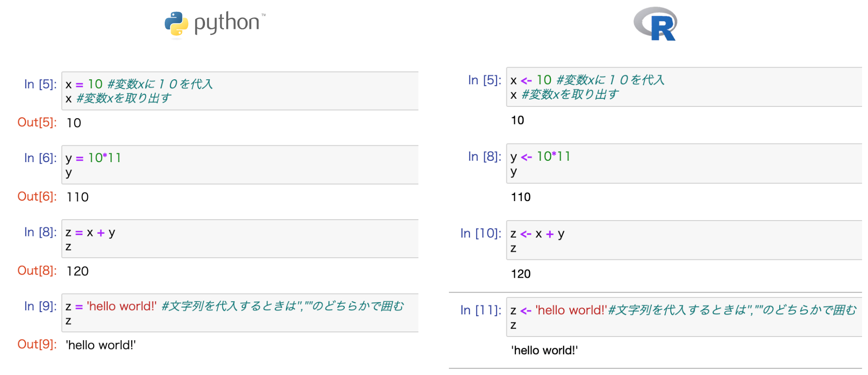
Task: Click Python Out[5] prompt label
Action: pyautogui.click(x=37, y=122)
